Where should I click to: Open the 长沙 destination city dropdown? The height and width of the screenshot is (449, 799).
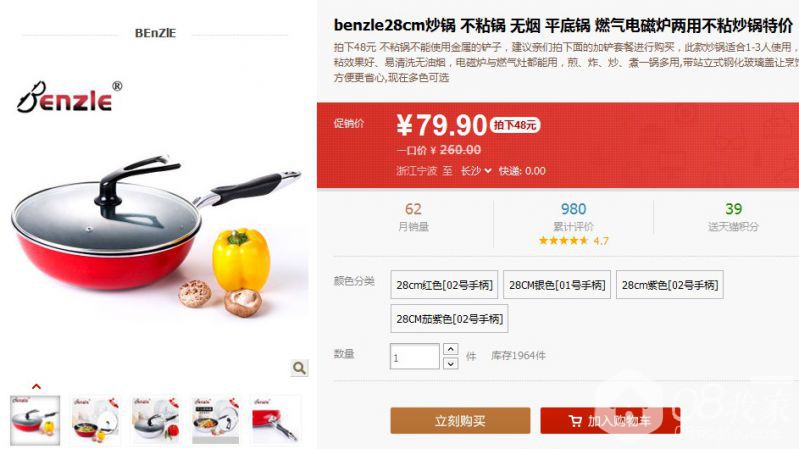[x=476, y=171]
